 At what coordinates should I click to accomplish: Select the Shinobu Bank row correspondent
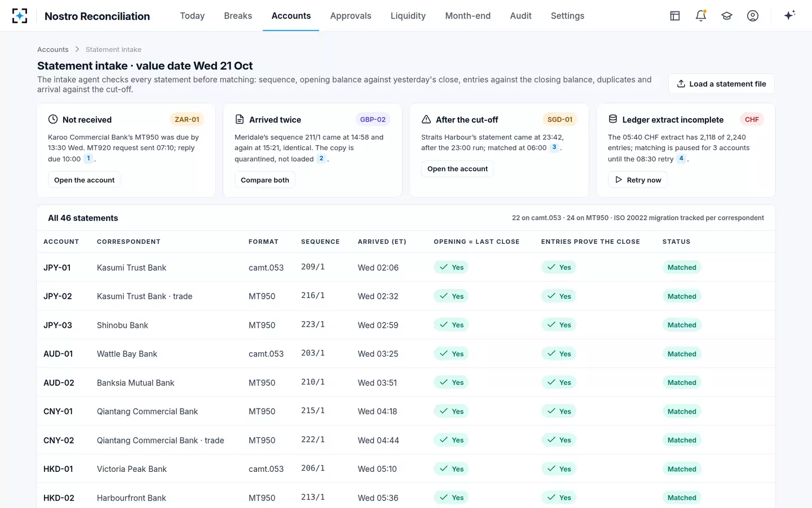click(122, 325)
